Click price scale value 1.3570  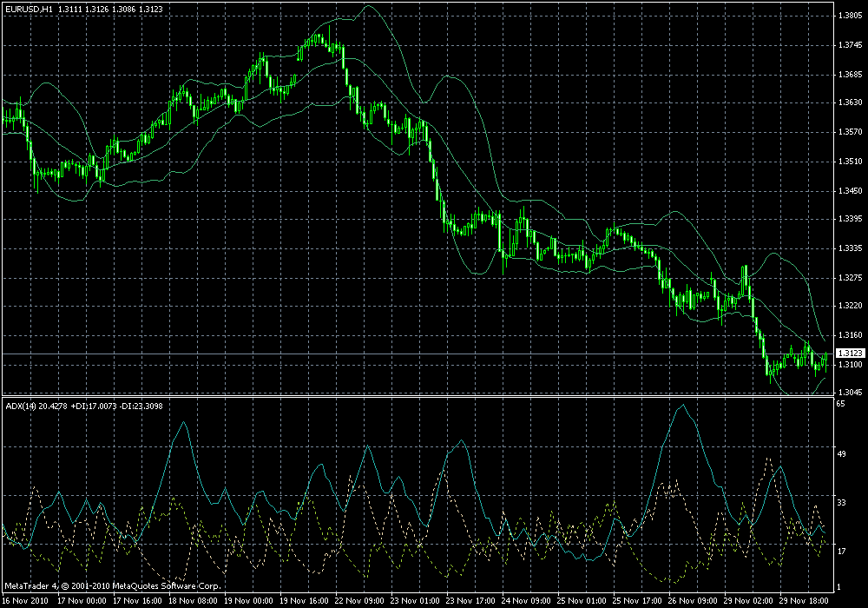tap(851, 132)
